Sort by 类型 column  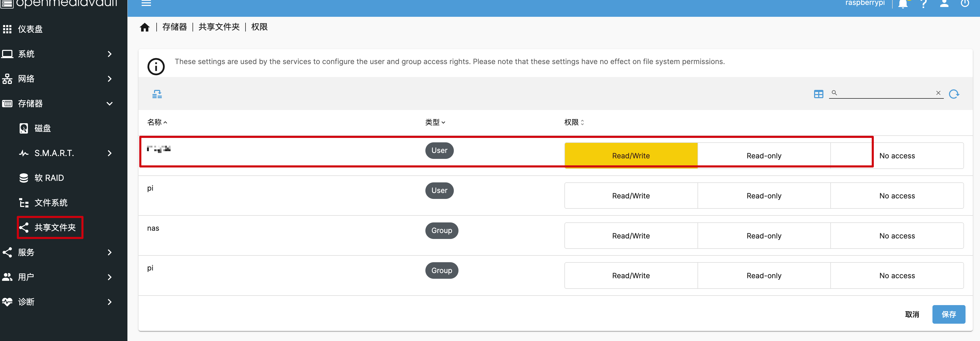[435, 122]
